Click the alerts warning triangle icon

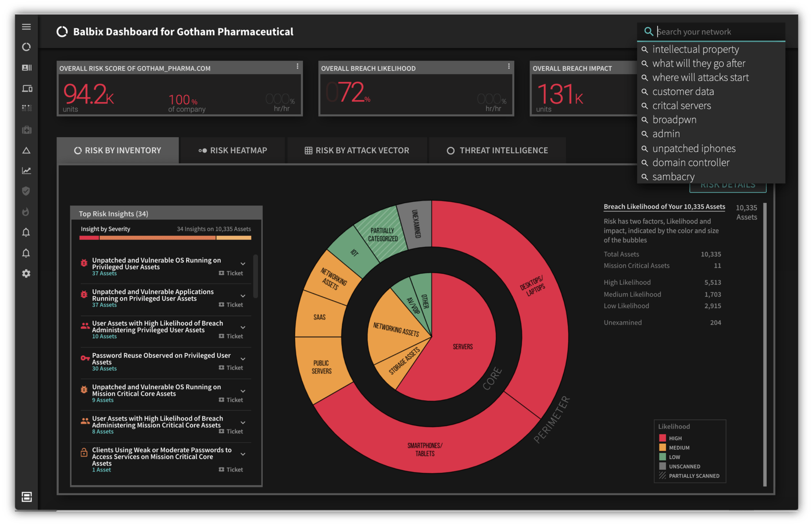pos(26,150)
